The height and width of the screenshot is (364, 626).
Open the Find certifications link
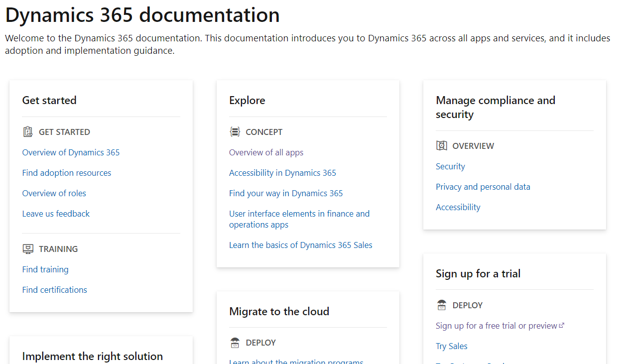[55, 290]
